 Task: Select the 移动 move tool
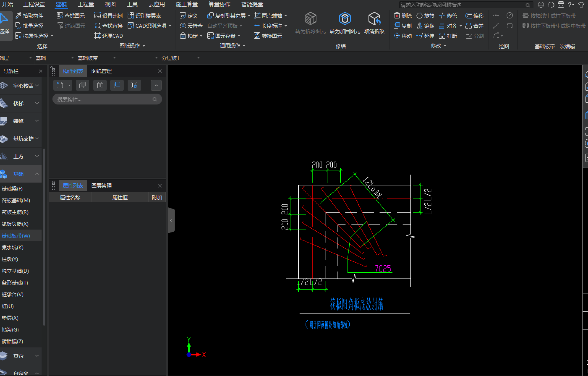(402, 36)
